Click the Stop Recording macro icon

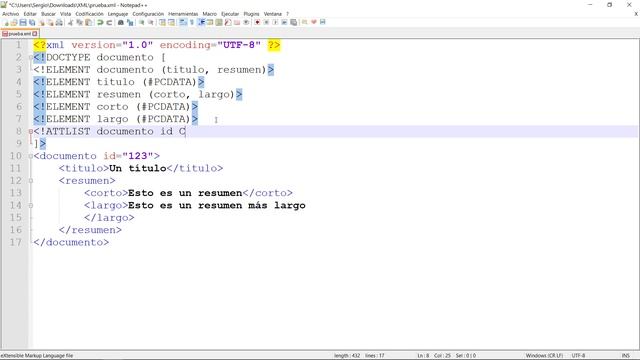pos(266,22)
